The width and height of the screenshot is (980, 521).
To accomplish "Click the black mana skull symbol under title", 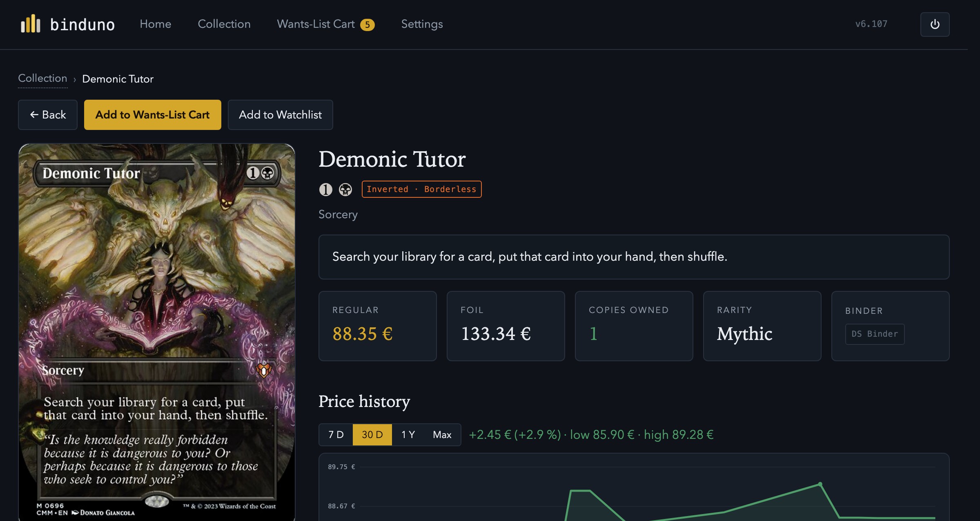I will 345,189.
